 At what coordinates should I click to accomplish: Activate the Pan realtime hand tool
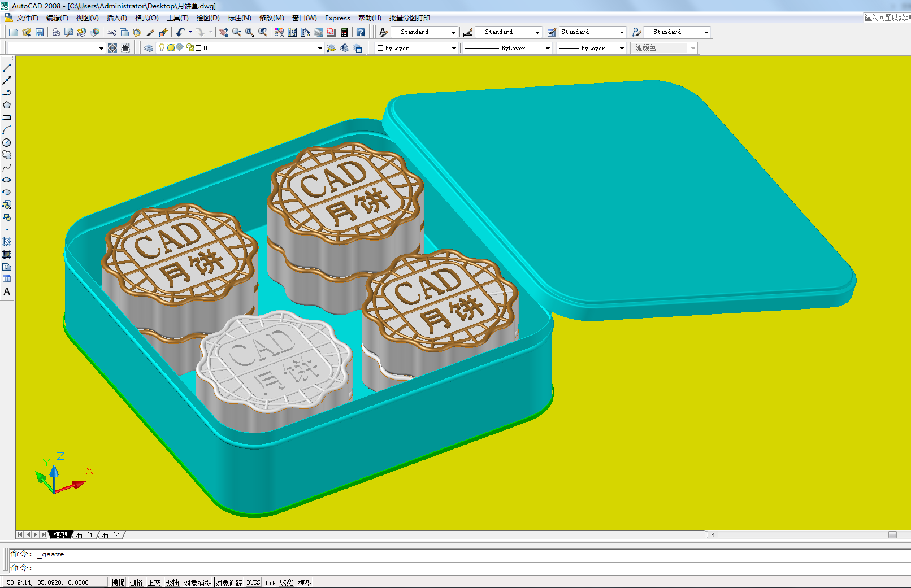[224, 32]
